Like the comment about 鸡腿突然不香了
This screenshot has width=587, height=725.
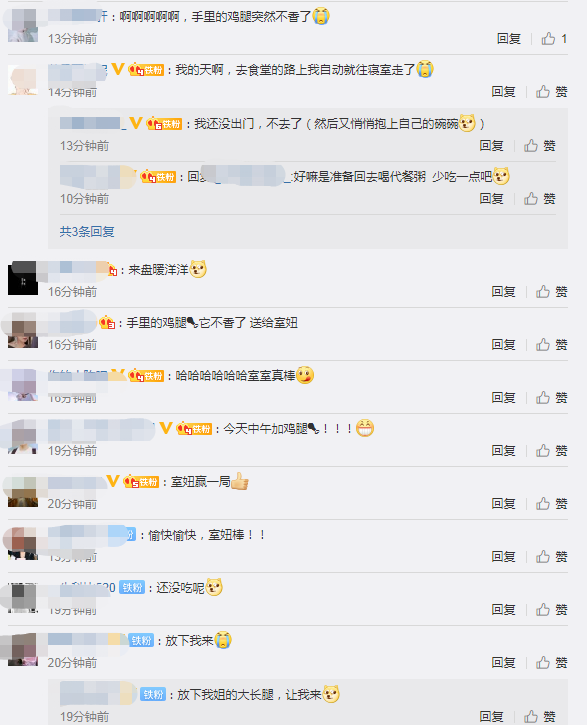click(x=554, y=39)
